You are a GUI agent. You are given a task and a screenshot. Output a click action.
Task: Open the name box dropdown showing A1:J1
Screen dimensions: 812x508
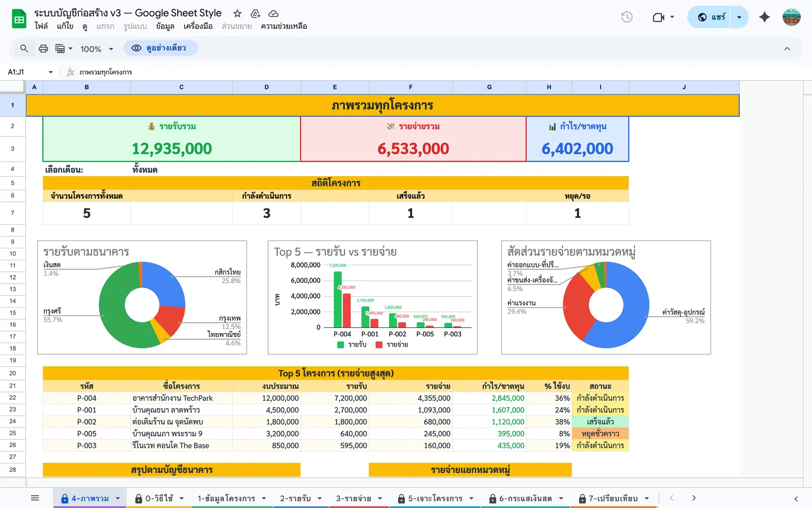click(50, 72)
